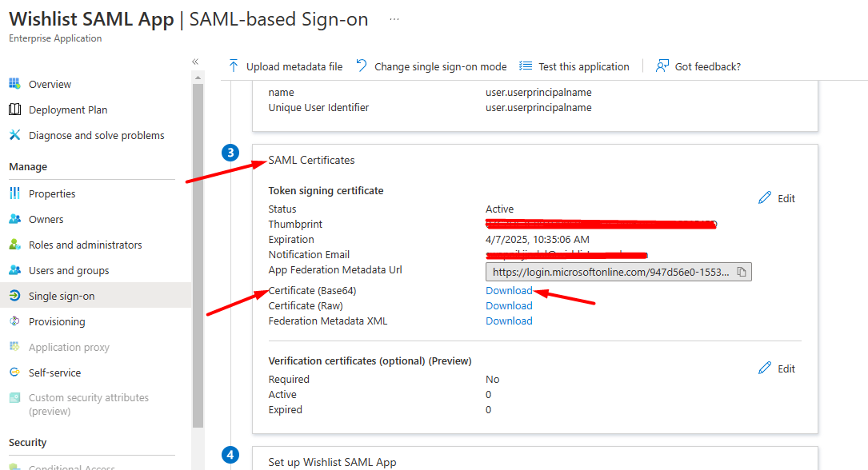Open Overview in the sidebar

(x=50, y=84)
